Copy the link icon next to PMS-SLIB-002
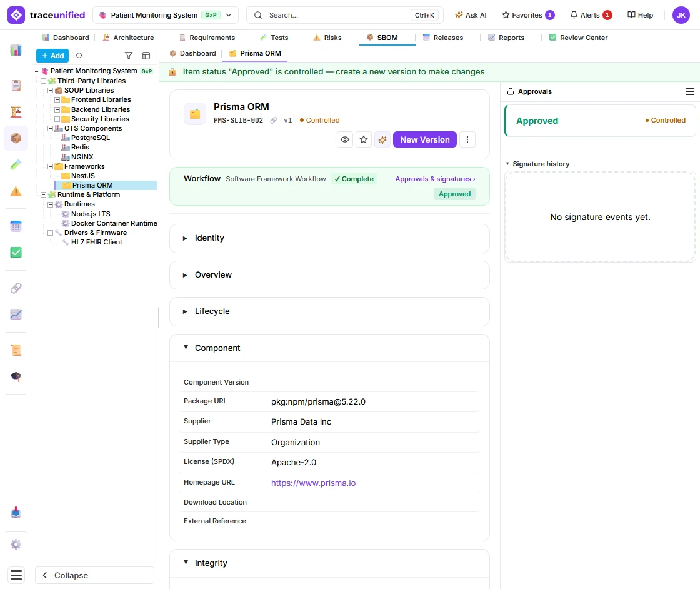Image resolution: width=700 pixels, height=589 pixels. (274, 120)
